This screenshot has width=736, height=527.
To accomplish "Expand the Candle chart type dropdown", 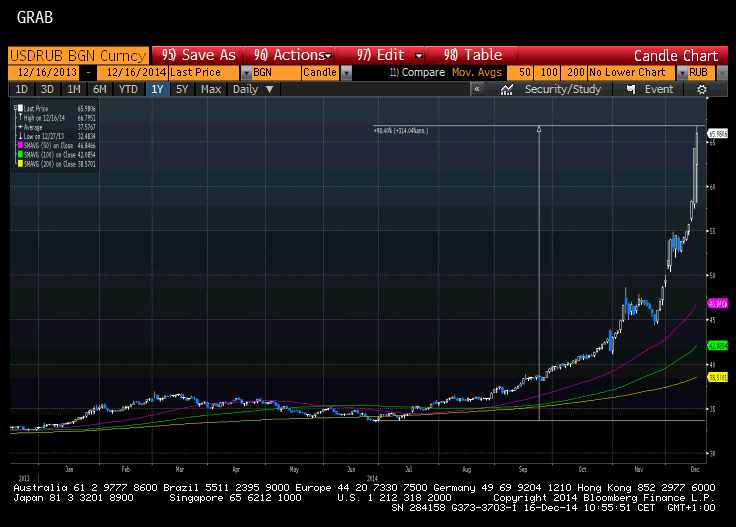I will [x=327, y=73].
